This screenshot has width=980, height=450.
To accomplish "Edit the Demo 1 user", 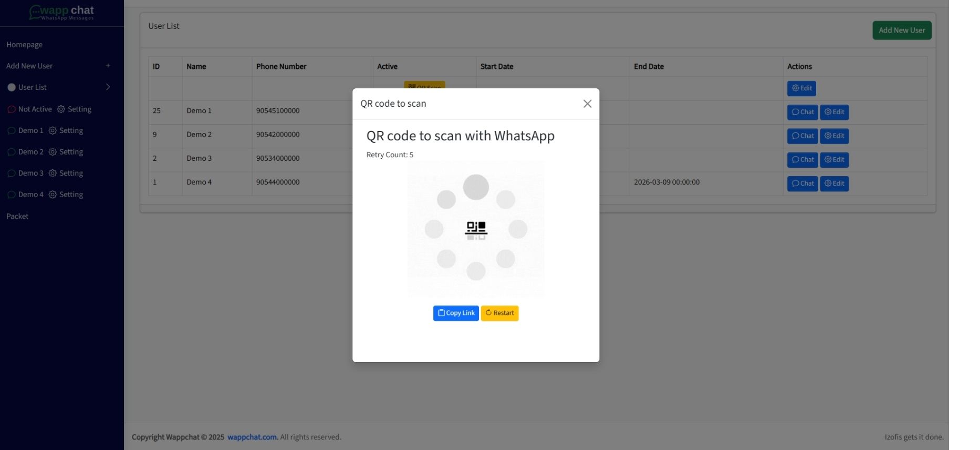I will (x=834, y=112).
